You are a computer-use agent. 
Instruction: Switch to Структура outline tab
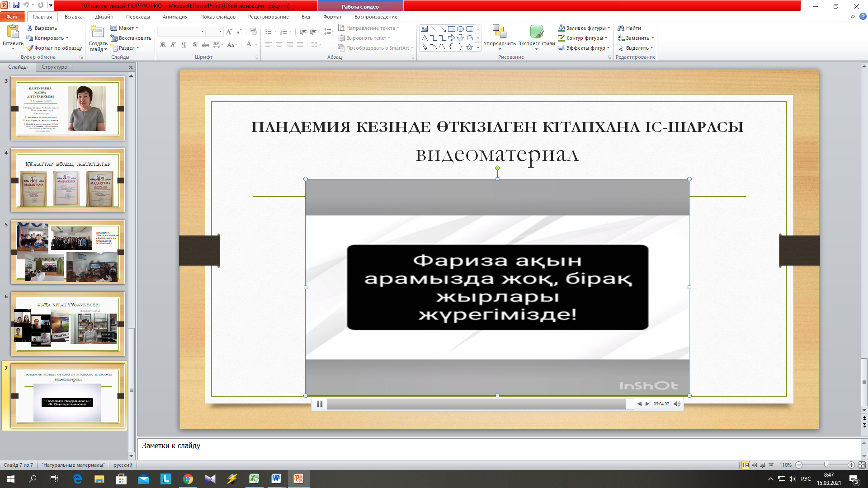pos(54,67)
